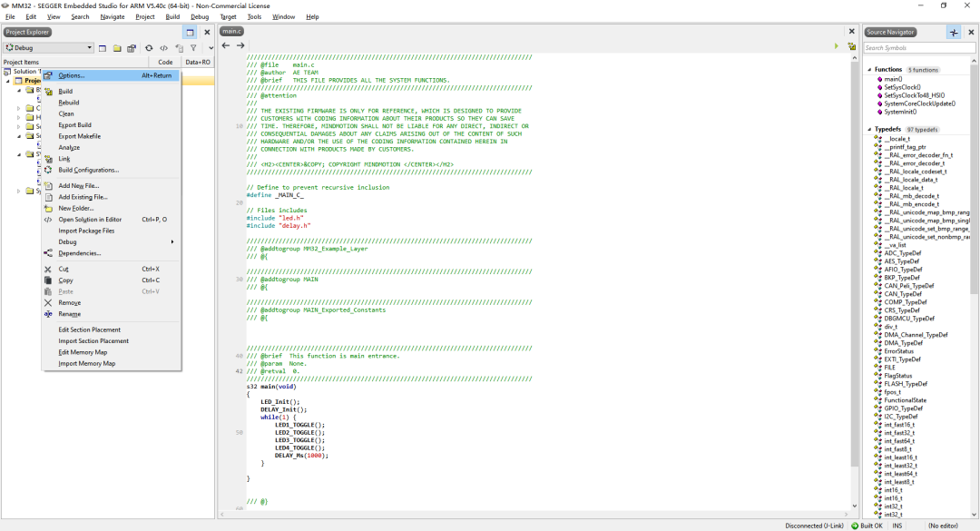
Task: Collapse the Typedefs group in Source Navigator
Action: 869,130
